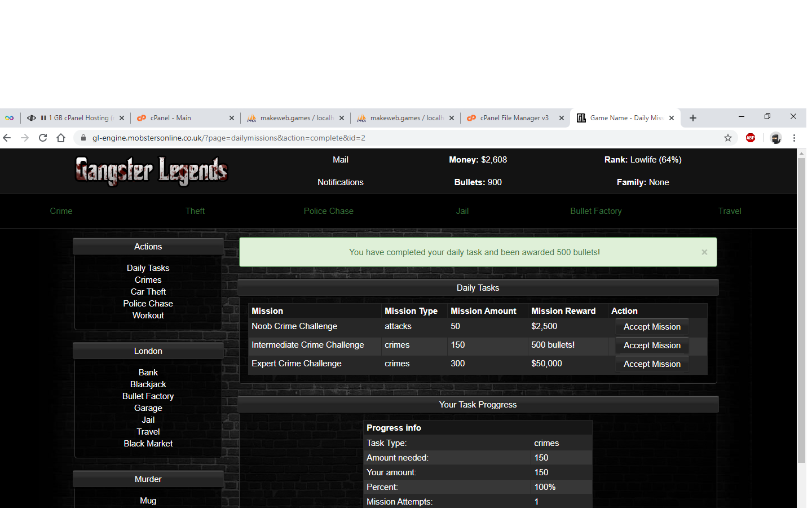The height and width of the screenshot is (508, 812).
Task: Click the browser reload icon
Action: pyautogui.click(x=43, y=138)
